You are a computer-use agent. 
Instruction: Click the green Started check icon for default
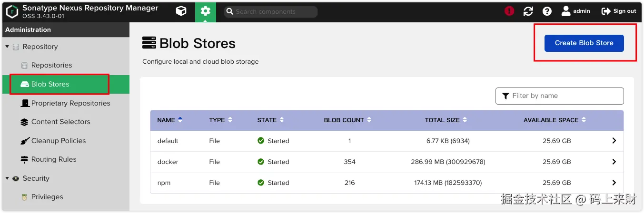[260, 141]
